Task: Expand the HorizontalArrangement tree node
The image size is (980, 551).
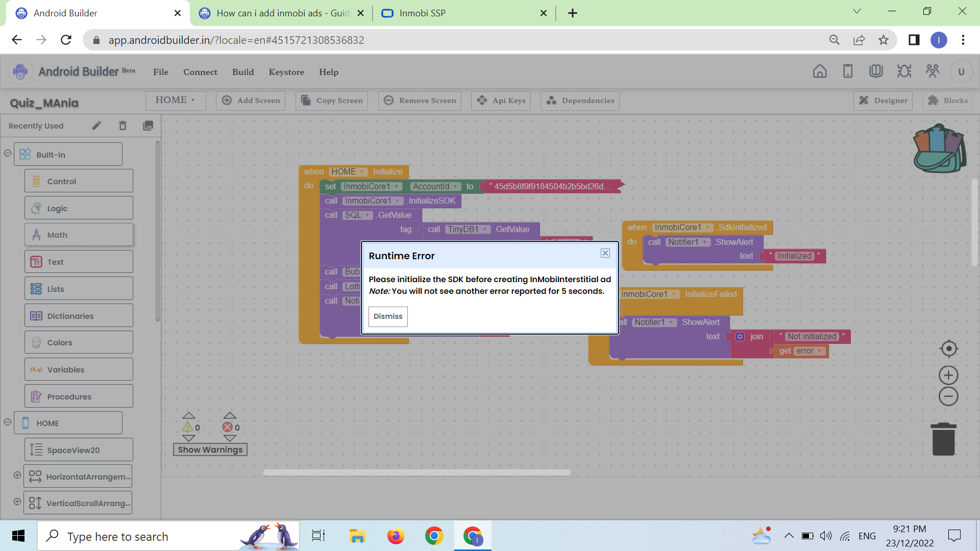Action: [17, 475]
